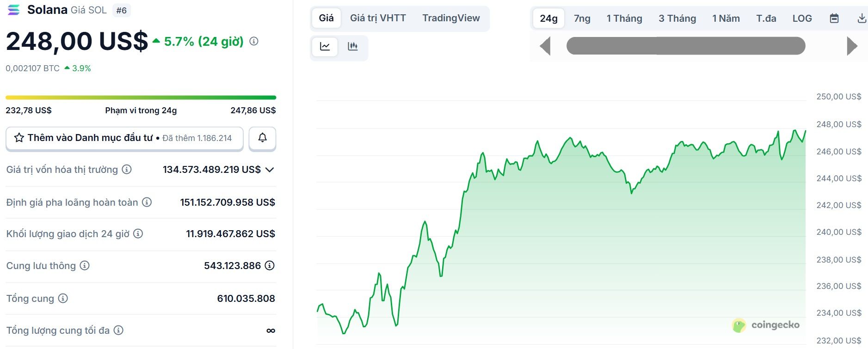The width and height of the screenshot is (868, 349).
Task: Select the 7ng time range
Action: (x=582, y=18)
